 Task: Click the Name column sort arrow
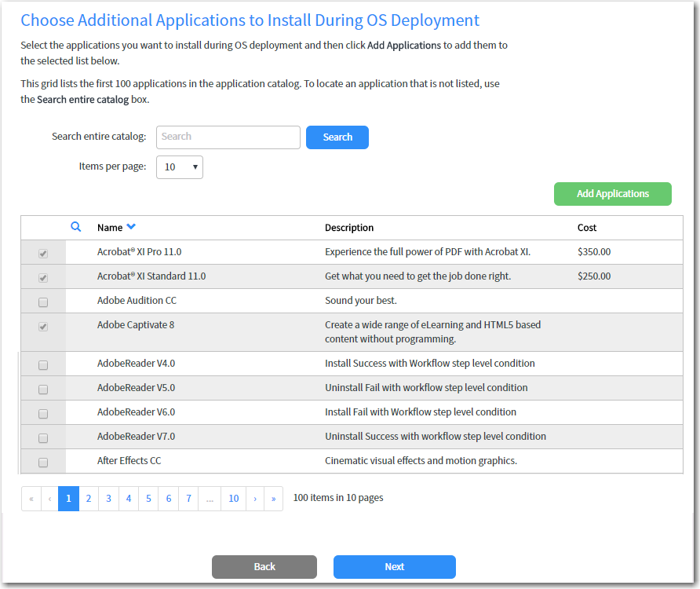(131, 227)
